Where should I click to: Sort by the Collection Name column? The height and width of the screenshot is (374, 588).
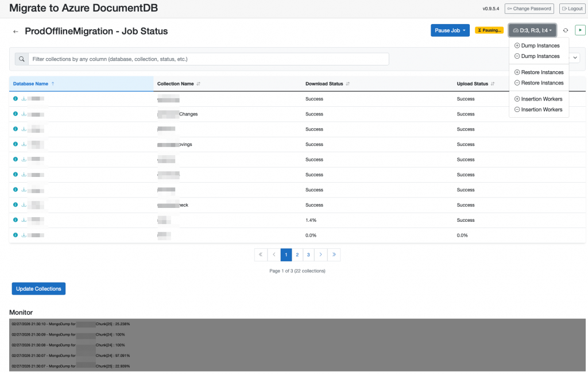coord(198,84)
